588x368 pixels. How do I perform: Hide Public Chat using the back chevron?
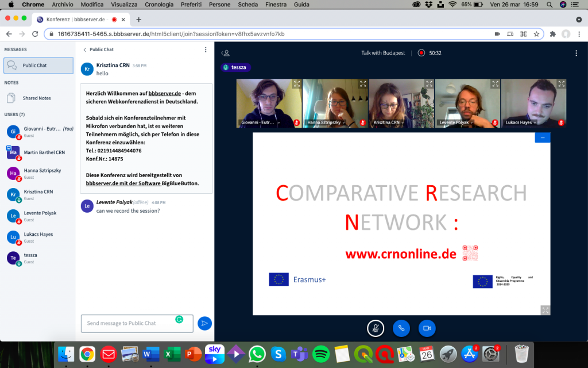pyautogui.click(x=85, y=49)
